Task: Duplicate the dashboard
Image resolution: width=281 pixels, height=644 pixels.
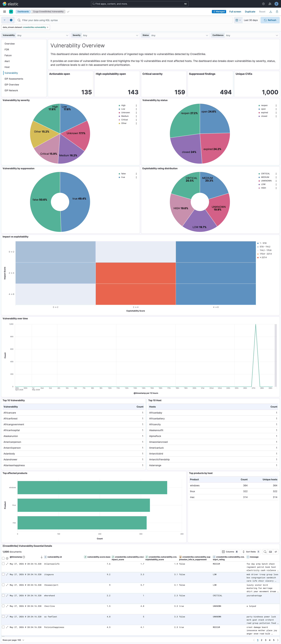Action: [x=250, y=12]
